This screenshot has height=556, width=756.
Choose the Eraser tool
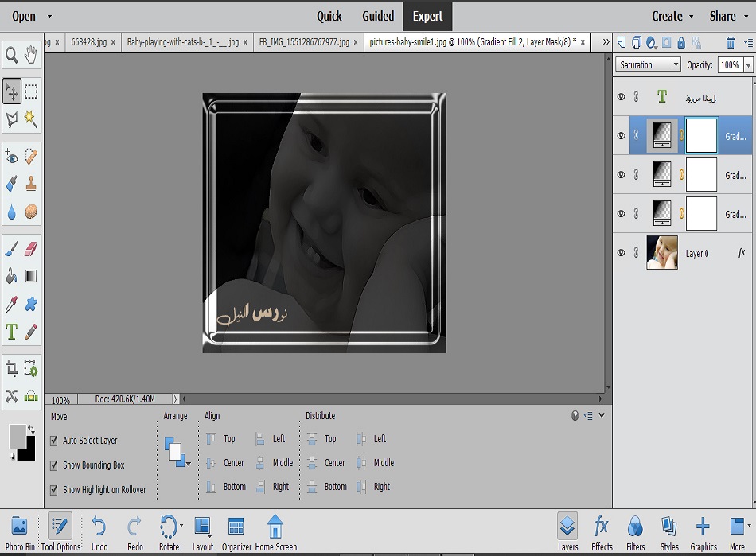pos(31,250)
